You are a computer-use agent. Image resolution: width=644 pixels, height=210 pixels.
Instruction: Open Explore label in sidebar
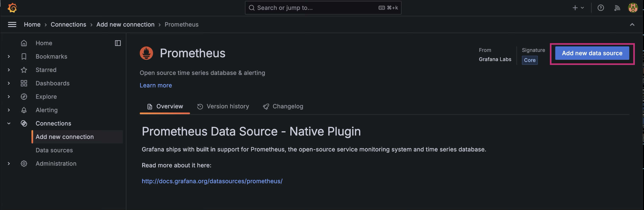(x=46, y=97)
